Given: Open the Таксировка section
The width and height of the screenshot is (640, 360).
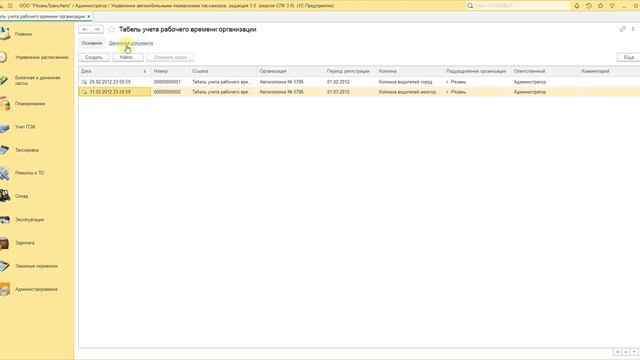Looking at the screenshot, I should (27, 150).
